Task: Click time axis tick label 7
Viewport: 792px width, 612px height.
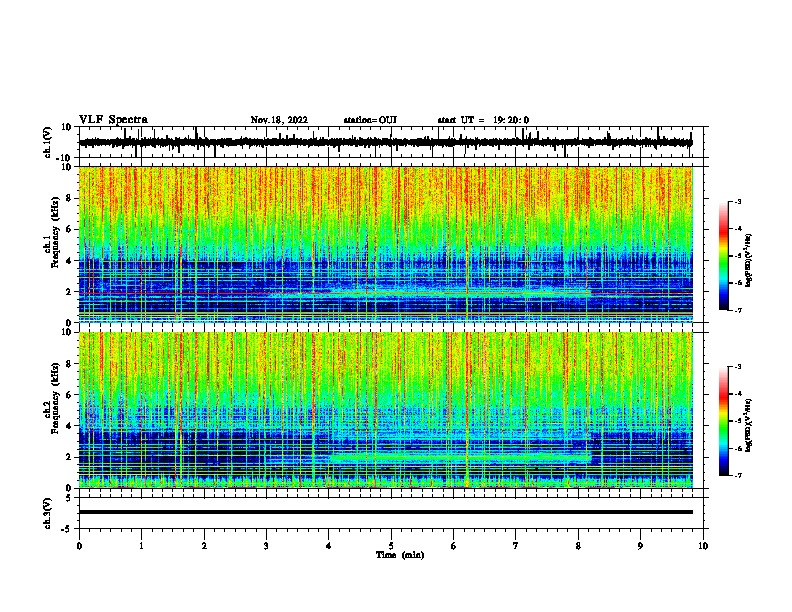Action: (x=516, y=546)
